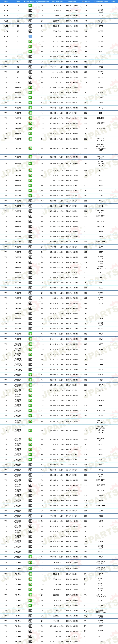Click diesel ON icon in Tiguan CFFD row
This screenshot has height=644, width=118.
point(30,636)
